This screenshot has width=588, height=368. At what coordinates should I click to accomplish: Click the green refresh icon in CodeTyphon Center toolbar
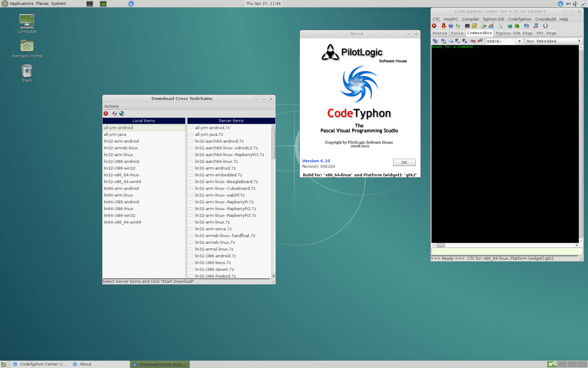pos(458,26)
